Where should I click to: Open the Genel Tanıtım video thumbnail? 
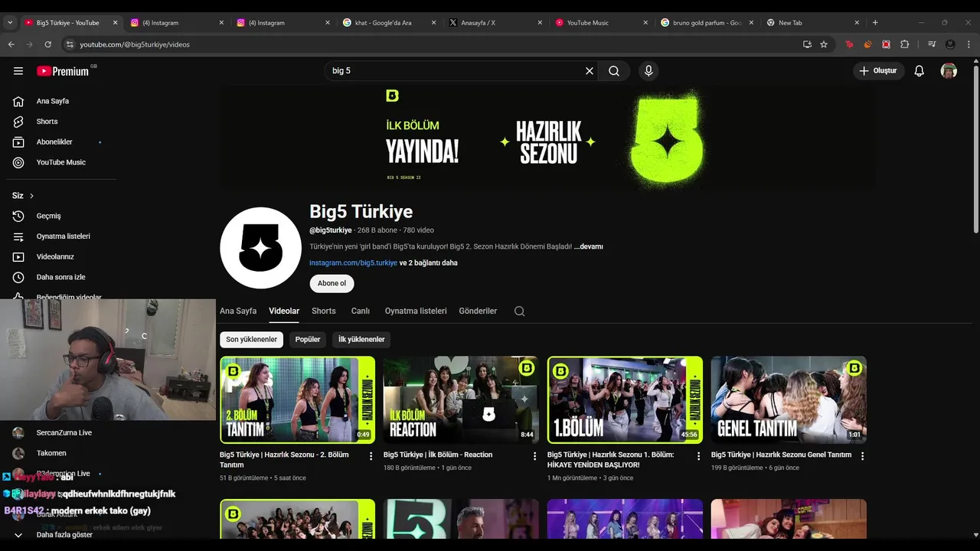(x=789, y=399)
